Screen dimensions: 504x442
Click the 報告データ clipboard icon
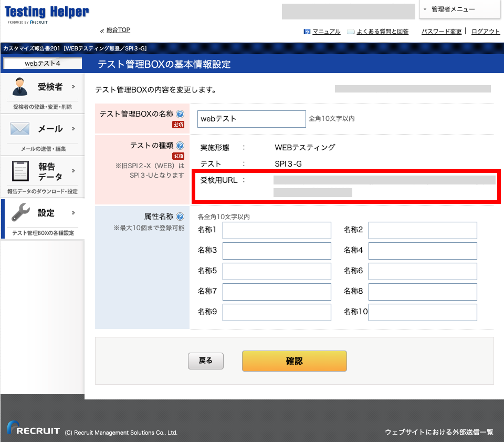tap(20, 171)
